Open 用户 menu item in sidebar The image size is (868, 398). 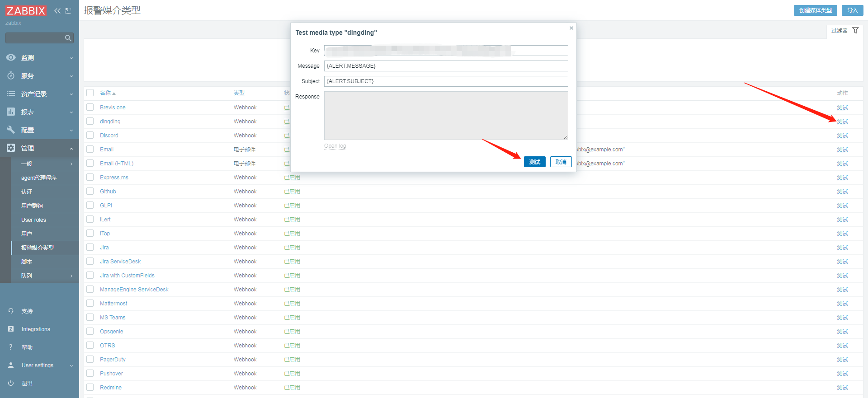point(45,234)
